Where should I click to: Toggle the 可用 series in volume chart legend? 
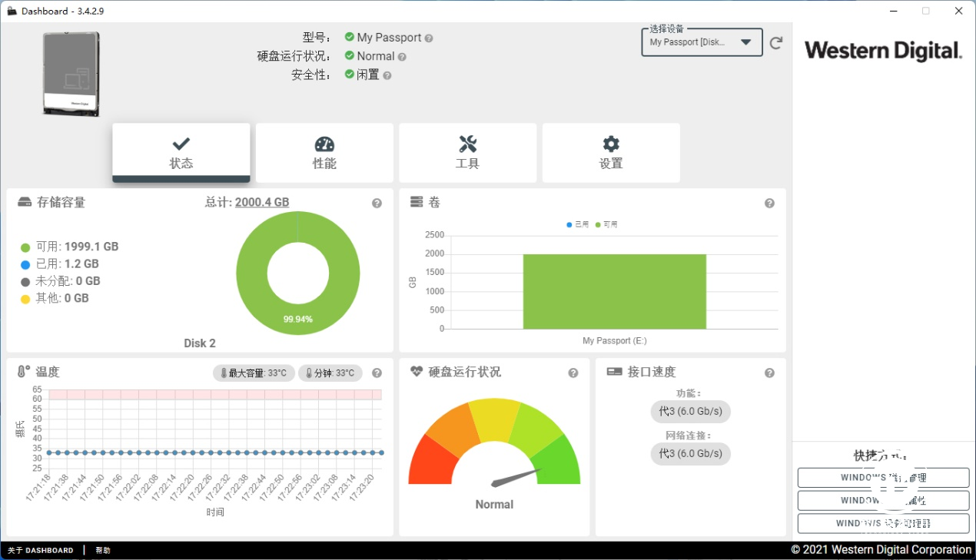point(606,224)
